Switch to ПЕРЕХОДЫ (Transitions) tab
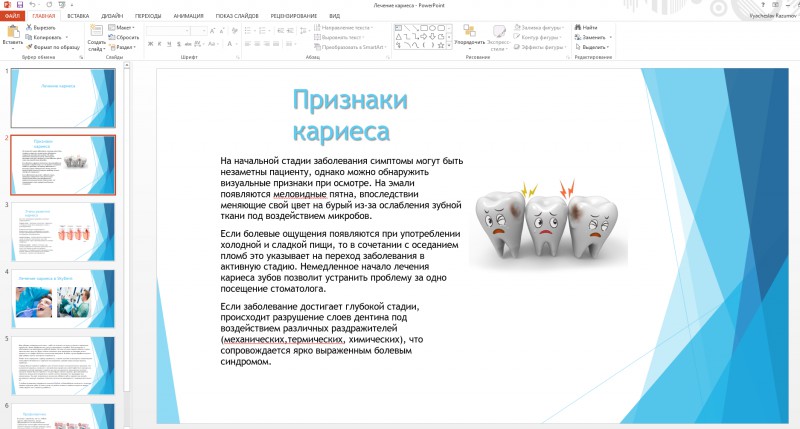Image resolution: width=800 pixels, height=429 pixels. tap(148, 16)
